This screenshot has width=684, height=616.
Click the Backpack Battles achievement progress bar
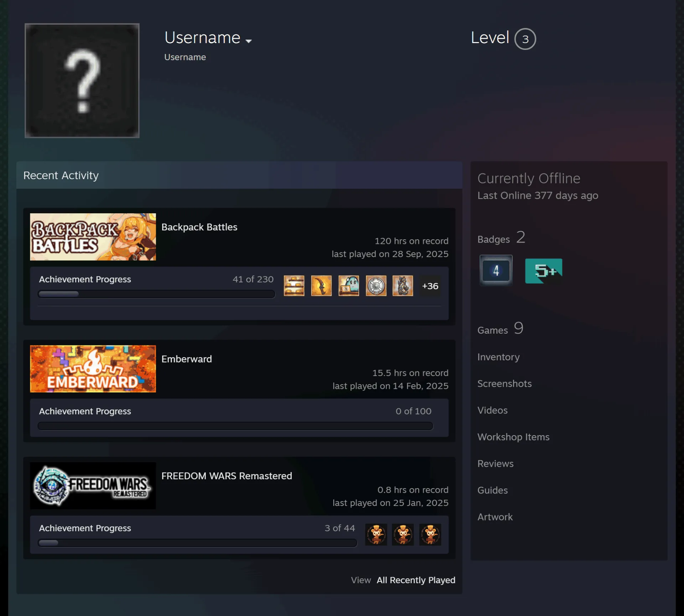(156, 294)
